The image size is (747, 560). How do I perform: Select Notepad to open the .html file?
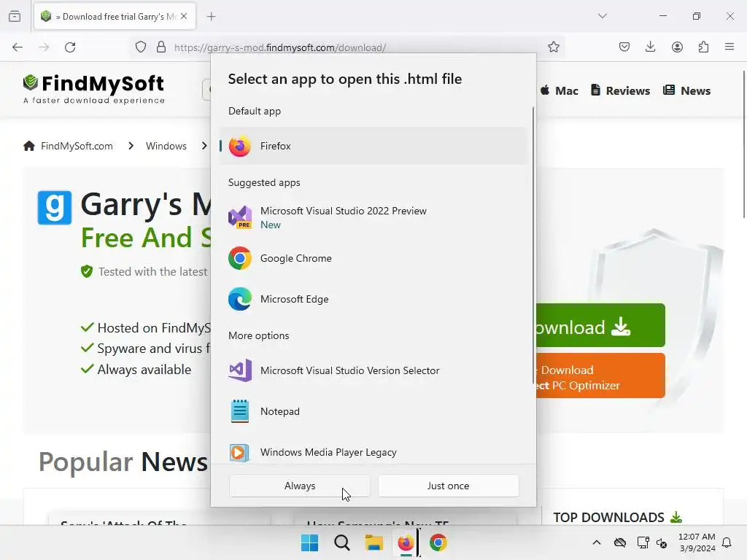(373, 411)
